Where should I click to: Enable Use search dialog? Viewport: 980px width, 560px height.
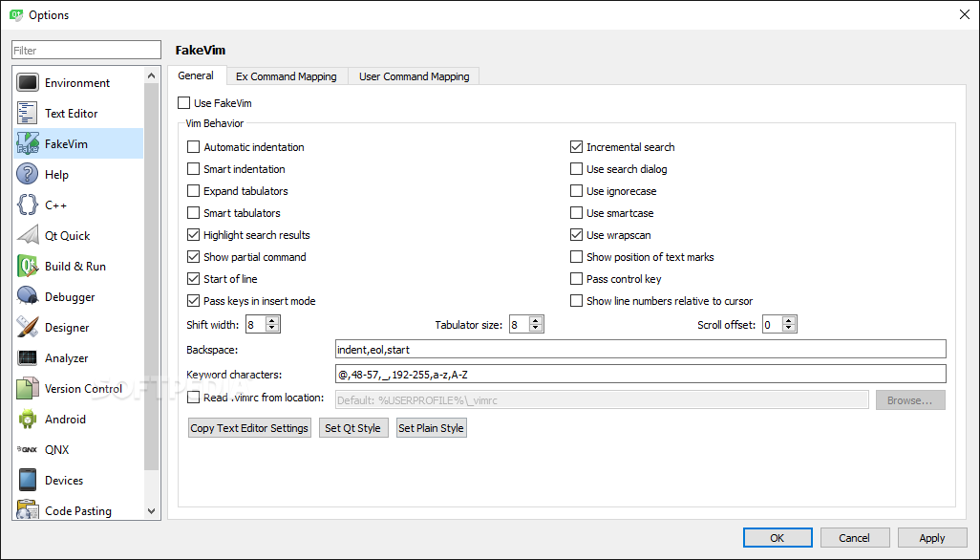(x=576, y=169)
